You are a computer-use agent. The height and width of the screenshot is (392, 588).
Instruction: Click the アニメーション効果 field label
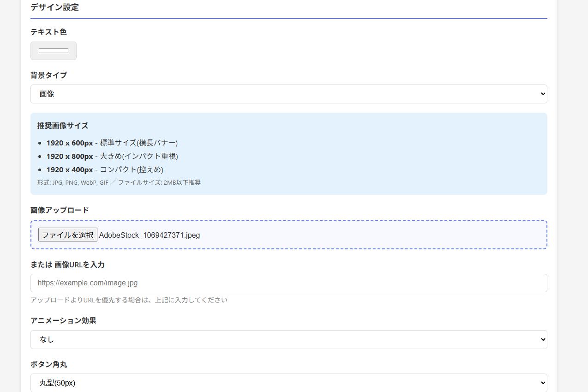pos(63,320)
